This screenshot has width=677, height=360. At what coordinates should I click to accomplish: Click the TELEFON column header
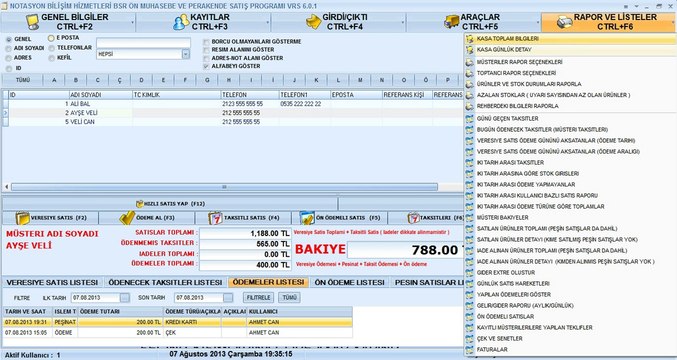click(x=250, y=95)
